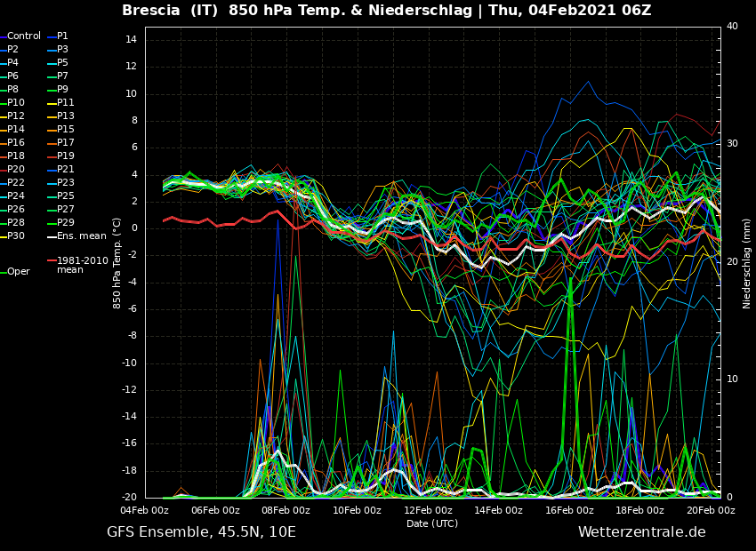Open the 'Wetterzentrale.de' source label

(642, 532)
